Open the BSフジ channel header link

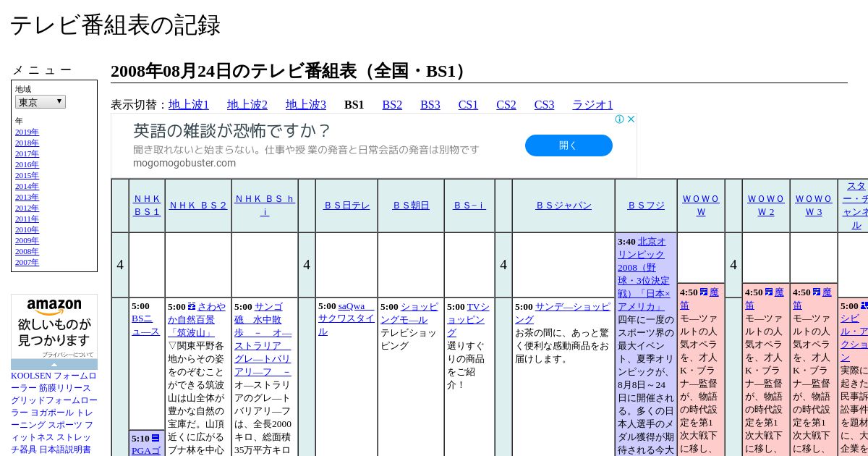point(646,206)
